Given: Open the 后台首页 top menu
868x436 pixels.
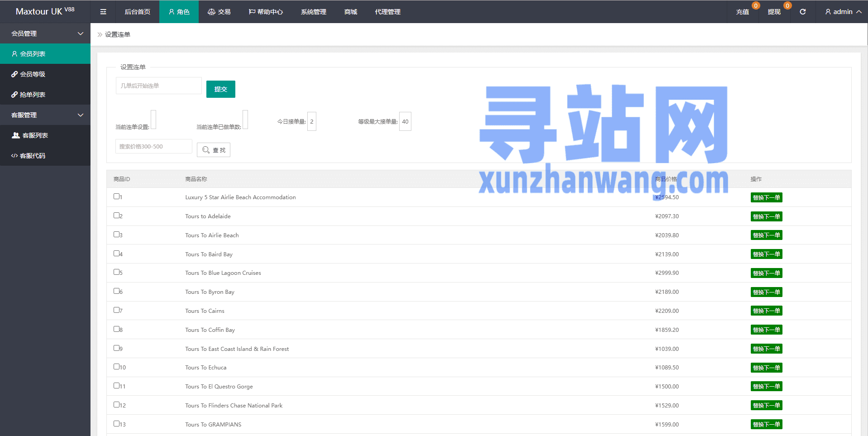Looking at the screenshot, I should point(138,12).
